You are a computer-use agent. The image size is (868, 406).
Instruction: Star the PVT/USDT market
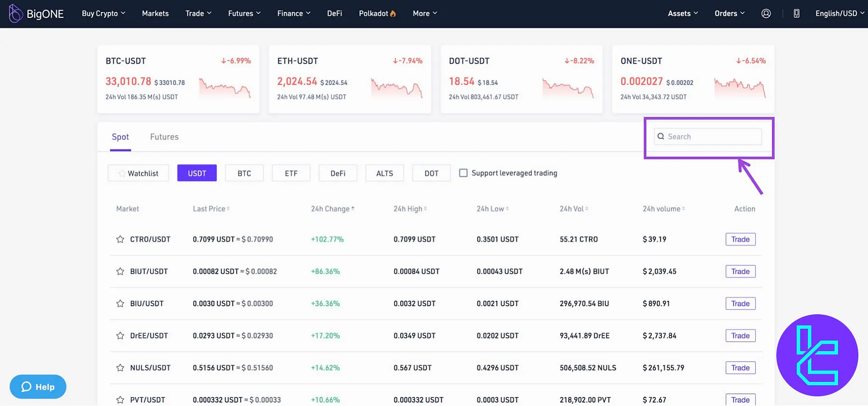120,400
